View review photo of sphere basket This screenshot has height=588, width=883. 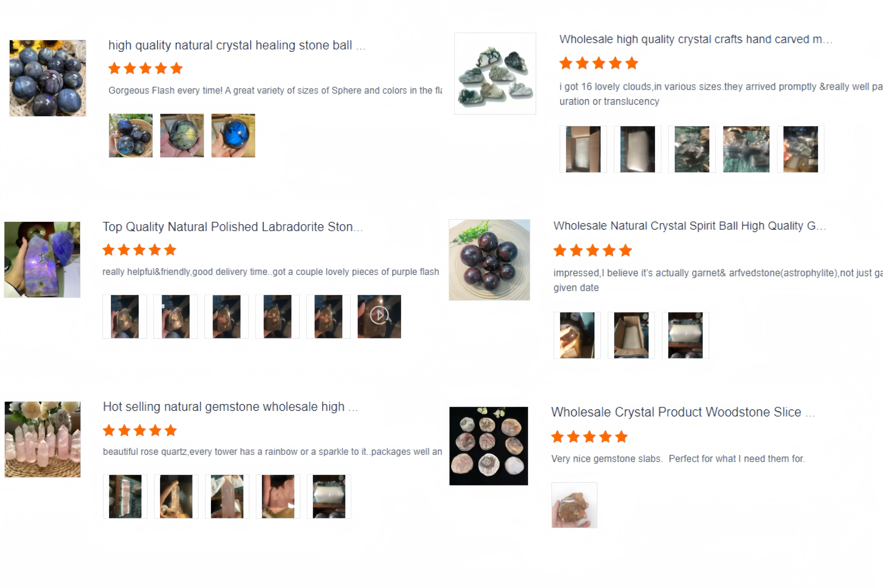(131, 135)
